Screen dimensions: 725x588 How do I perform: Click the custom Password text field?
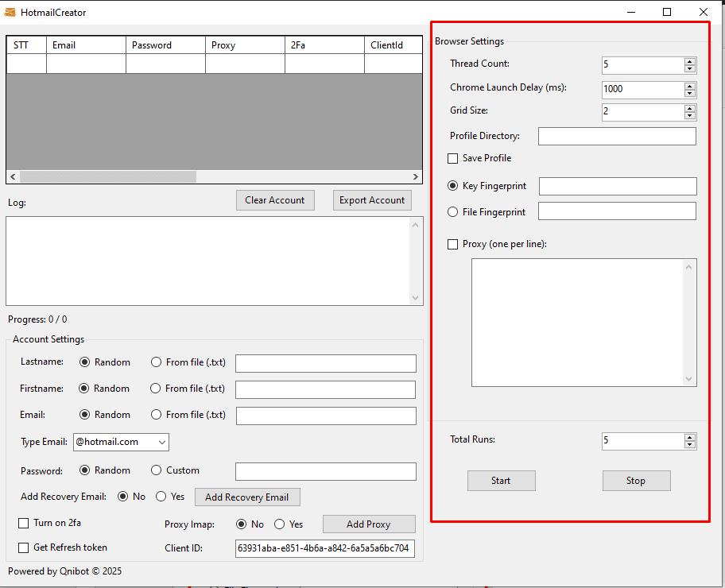click(326, 471)
